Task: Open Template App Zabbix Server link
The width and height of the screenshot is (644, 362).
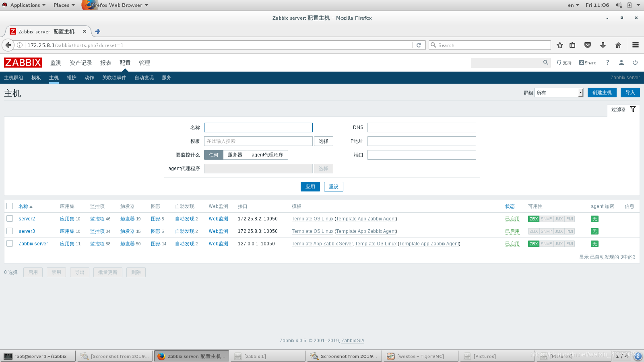Action: click(x=322, y=244)
